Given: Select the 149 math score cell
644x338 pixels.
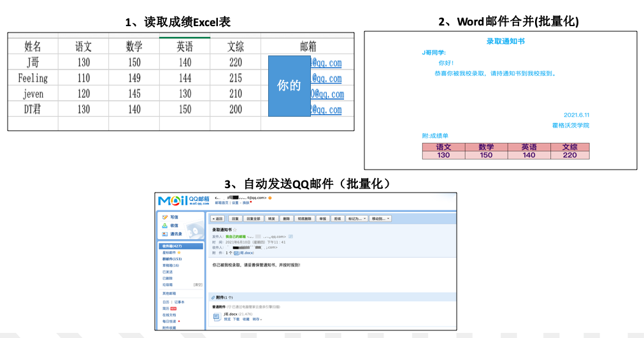Looking at the screenshot, I should point(134,78).
